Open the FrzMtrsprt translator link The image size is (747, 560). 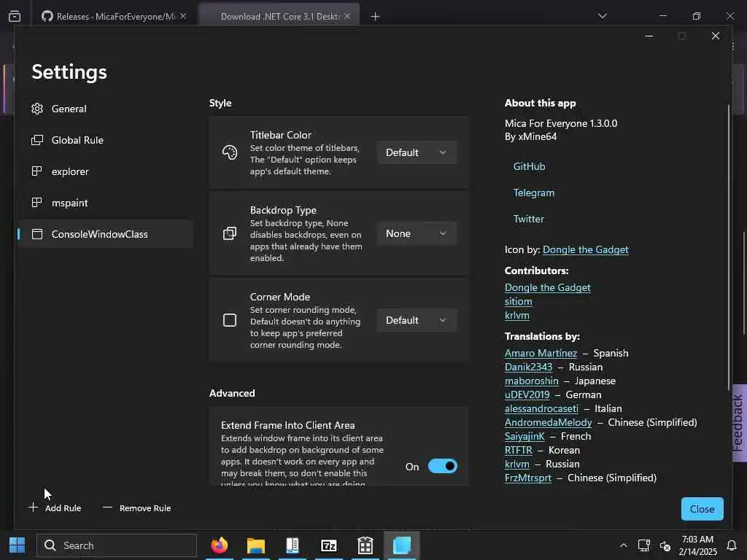(528, 478)
